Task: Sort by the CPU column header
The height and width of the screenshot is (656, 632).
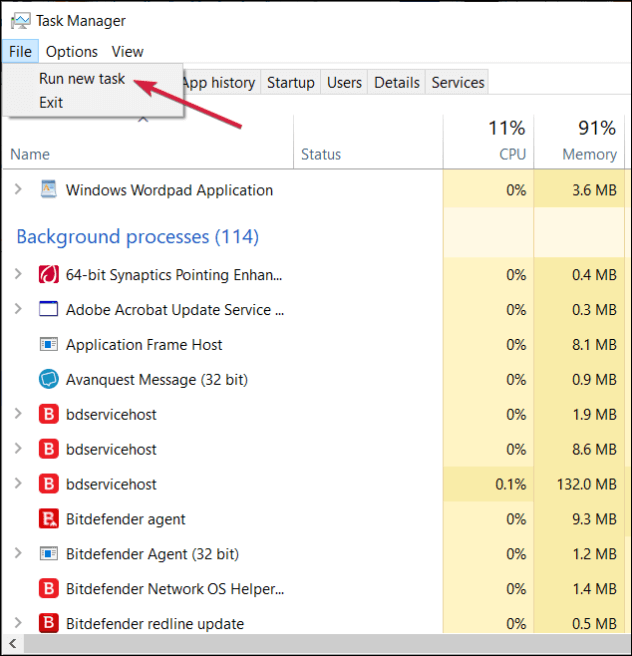Action: [512, 154]
